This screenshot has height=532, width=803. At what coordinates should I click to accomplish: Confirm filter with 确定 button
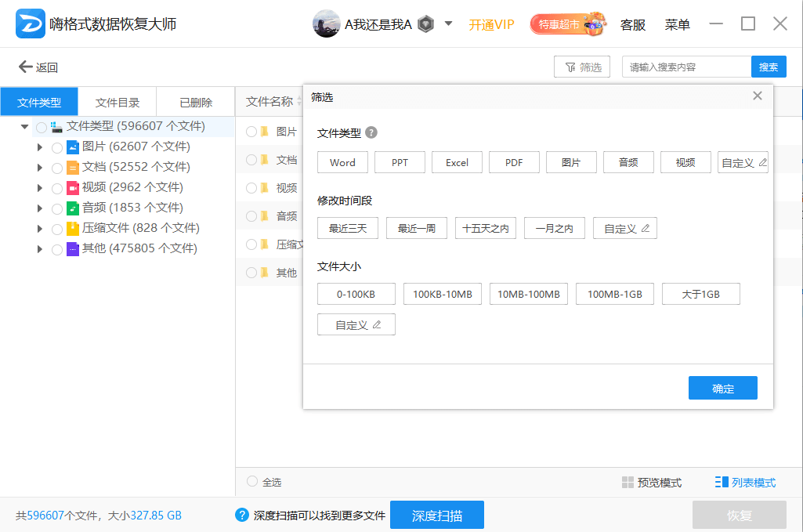(723, 388)
